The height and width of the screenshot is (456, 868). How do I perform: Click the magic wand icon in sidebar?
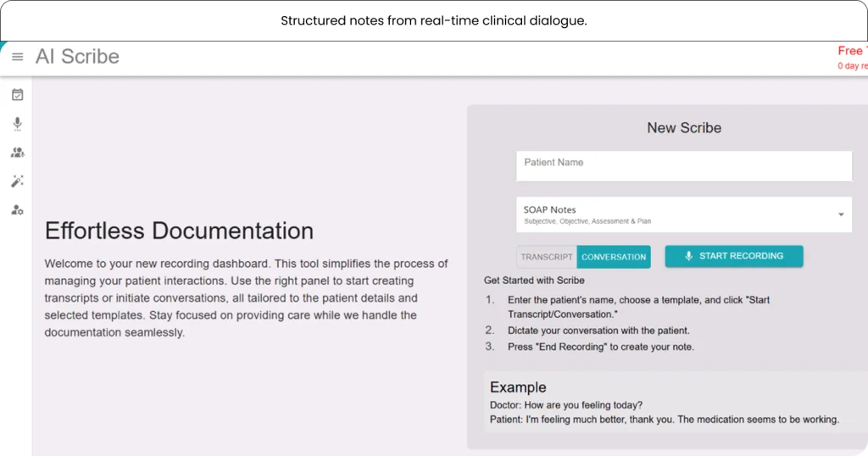tap(17, 181)
